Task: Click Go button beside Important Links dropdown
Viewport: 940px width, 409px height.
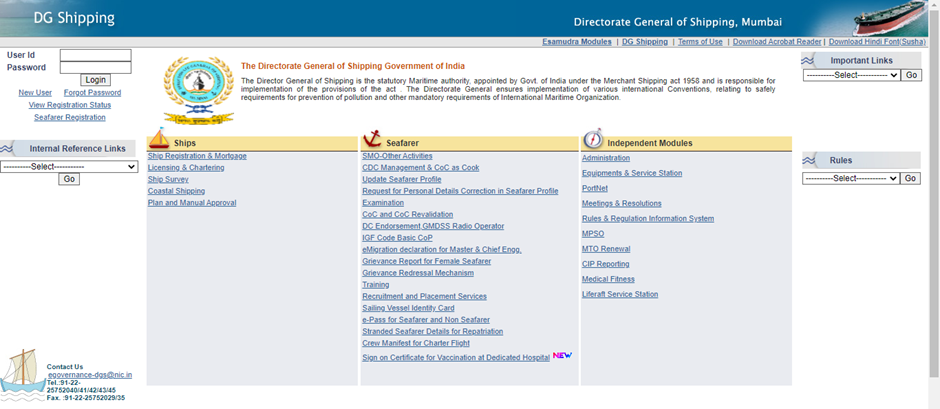Action: pos(911,75)
